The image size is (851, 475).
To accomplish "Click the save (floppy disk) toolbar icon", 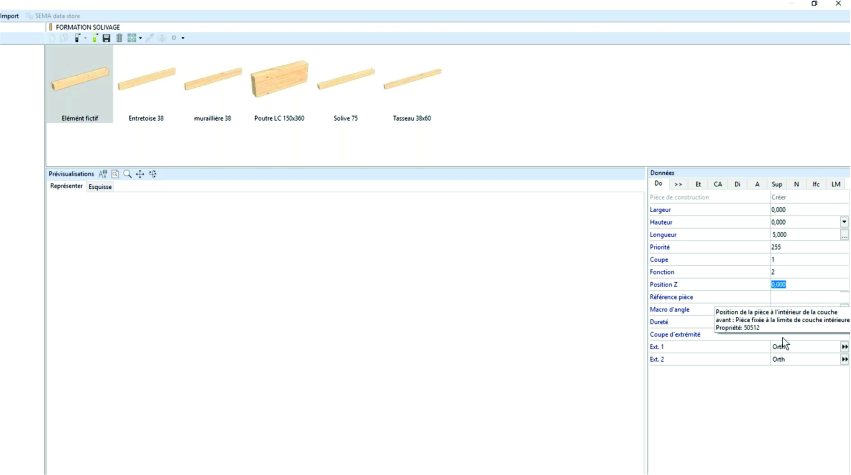I will click(x=106, y=38).
